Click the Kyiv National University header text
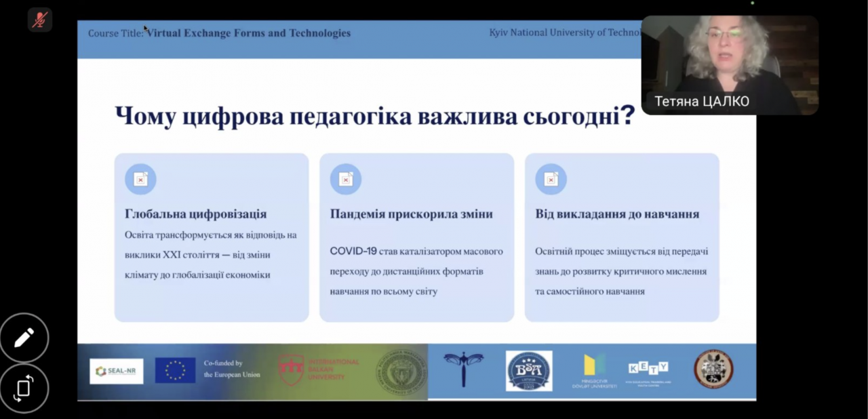Image resolution: width=868 pixels, height=419 pixels. point(564,33)
